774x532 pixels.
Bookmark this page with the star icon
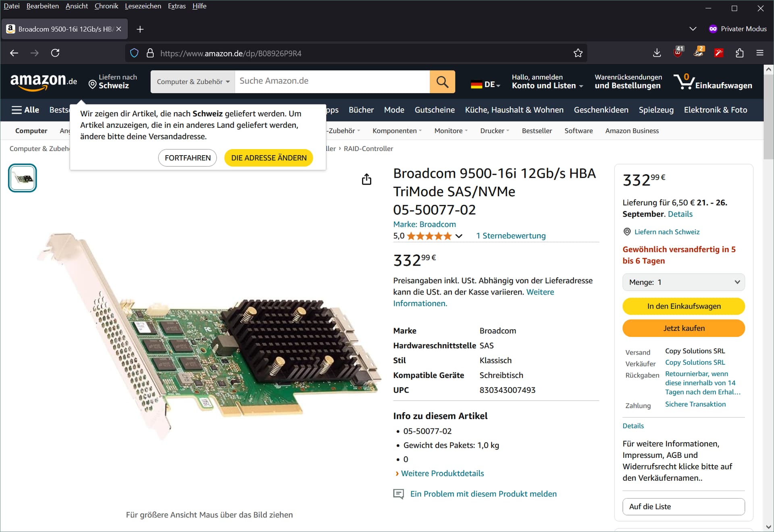(x=578, y=53)
